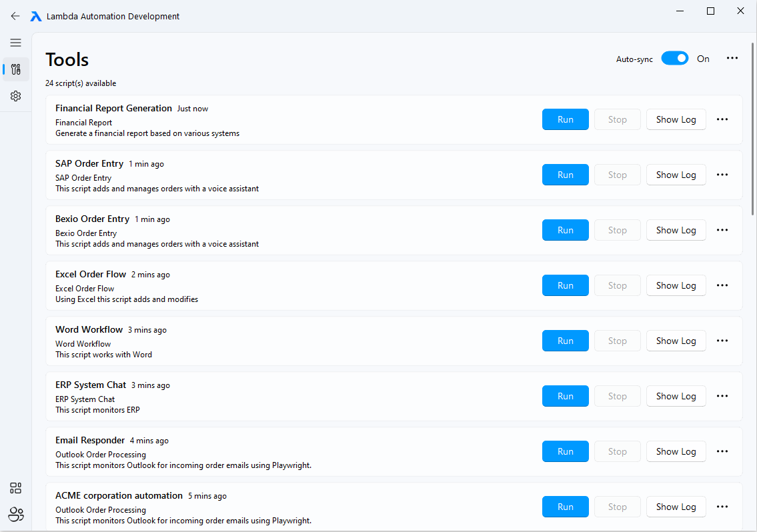The width and height of the screenshot is (757, 532).
Task: Open options menu for Financial Report Generation
Action: 722,119
